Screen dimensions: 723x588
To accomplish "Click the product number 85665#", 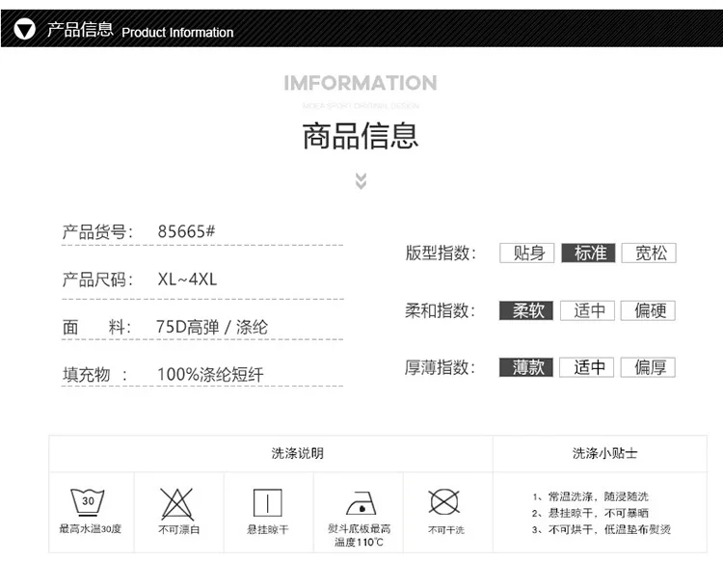I will [x=186, y=231].
